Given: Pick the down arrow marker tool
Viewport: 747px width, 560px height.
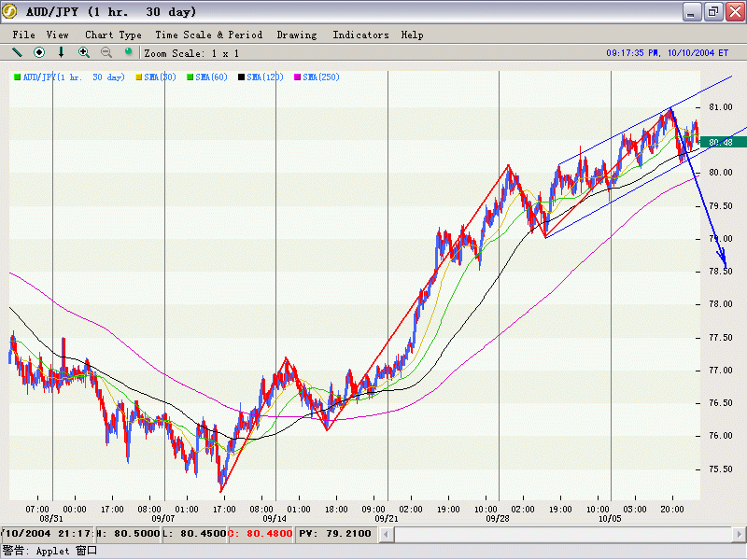Looking at the screenshot, I should tap(62, 53).
